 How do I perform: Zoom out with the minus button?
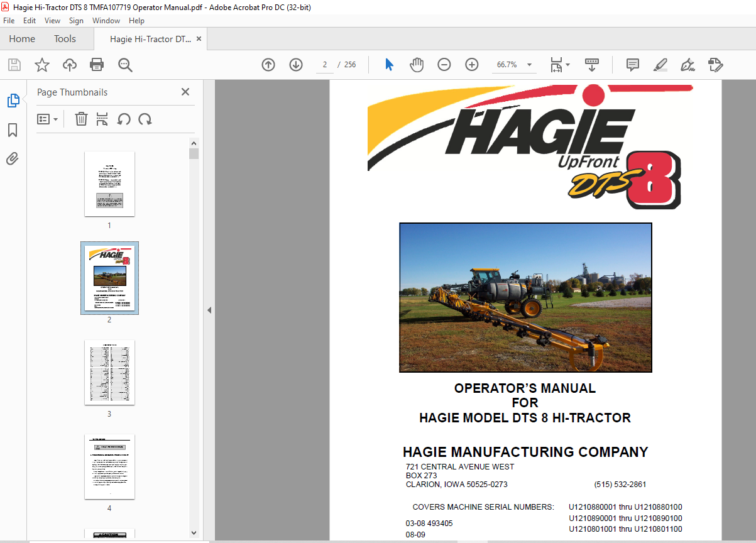444,65
